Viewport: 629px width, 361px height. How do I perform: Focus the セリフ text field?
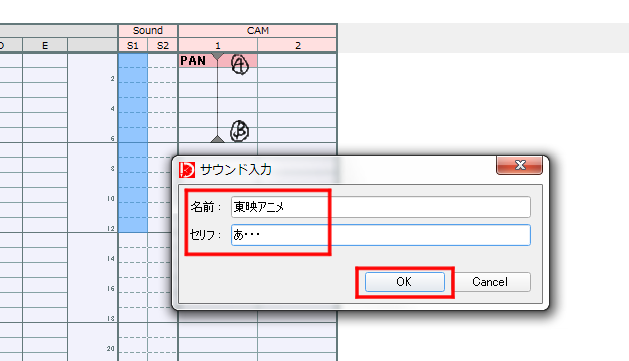pos(381,235)
